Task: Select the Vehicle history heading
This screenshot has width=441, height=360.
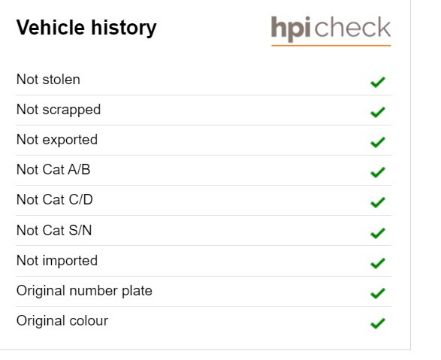Action: (x=86, y=28)
